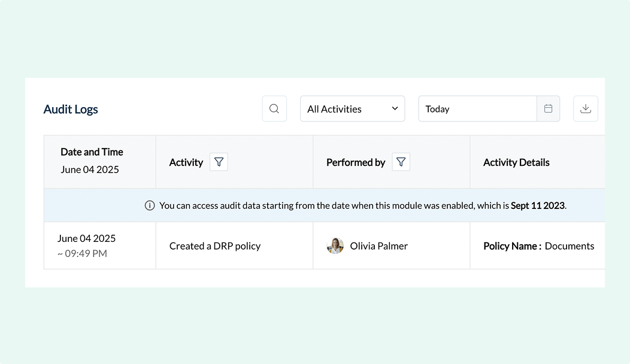The width and height of the screenshot is (630, 364).
Task: Open the Today date range selector
Action: [477, 108]
